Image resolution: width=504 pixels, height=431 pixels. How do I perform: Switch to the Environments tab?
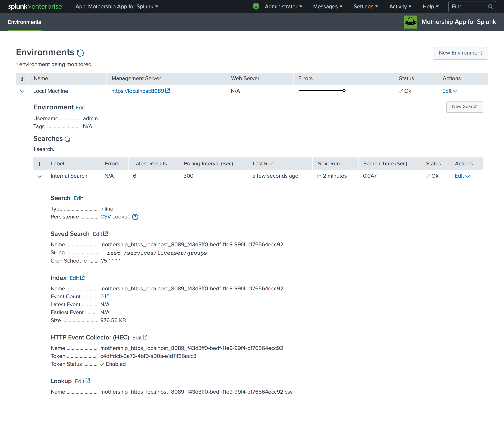[x=25, y=22]
